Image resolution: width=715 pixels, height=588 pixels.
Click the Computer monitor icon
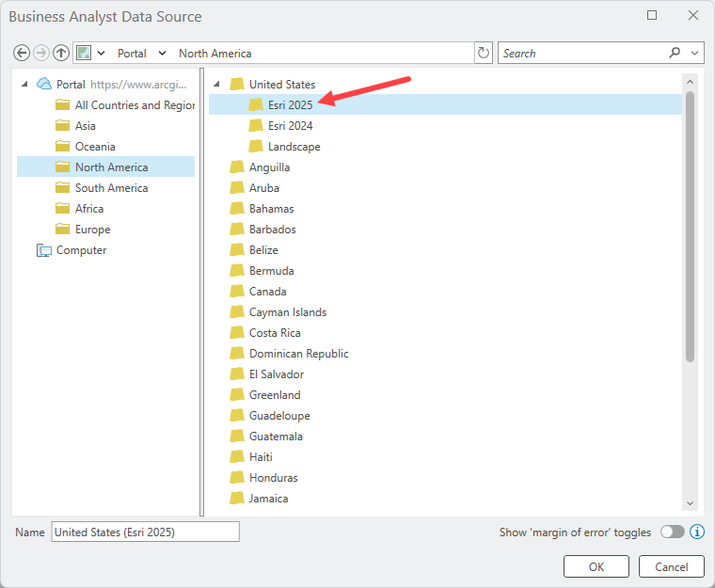[x=44, y=250]
